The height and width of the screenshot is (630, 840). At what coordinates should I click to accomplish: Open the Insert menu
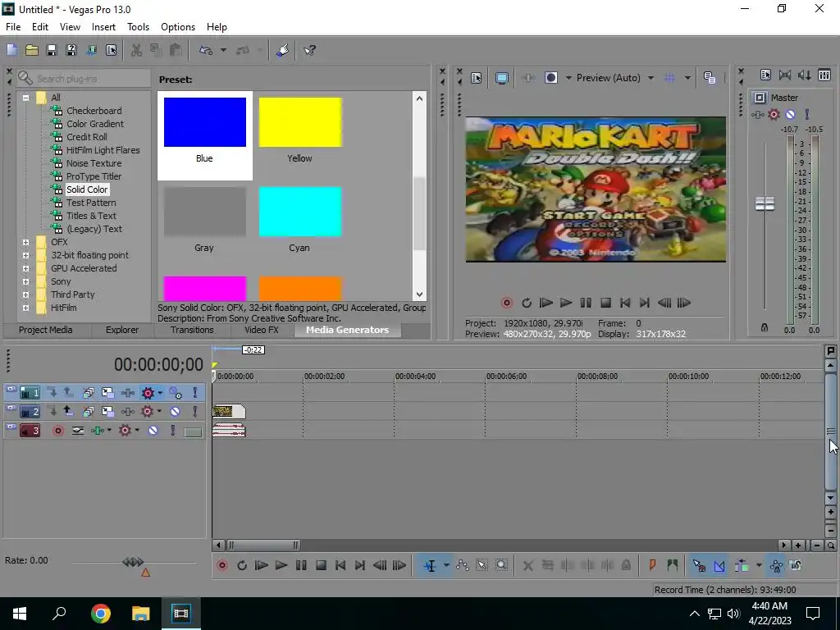point(103,27)
